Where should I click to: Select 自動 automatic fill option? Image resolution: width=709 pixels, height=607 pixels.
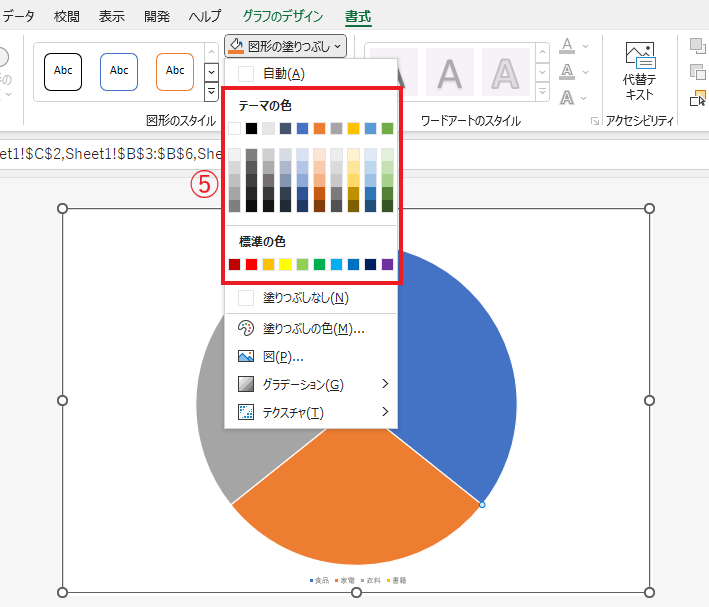click(x=283, y=73)
